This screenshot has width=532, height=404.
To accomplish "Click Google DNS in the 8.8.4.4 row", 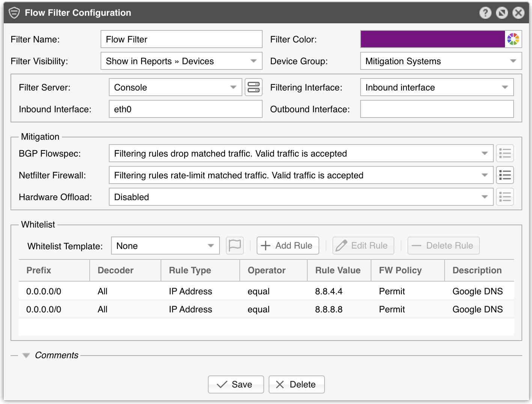I will tap(478, 291).
